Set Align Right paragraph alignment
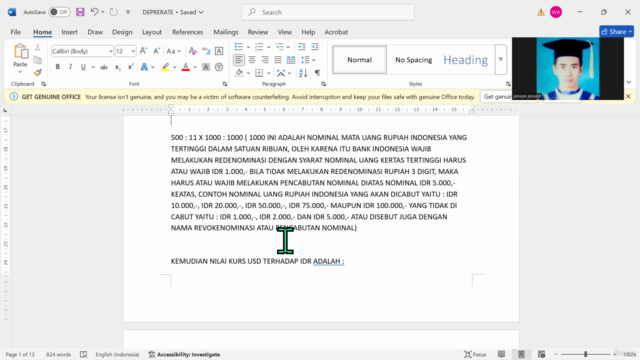Viewport: 640px width, 360px height. point(265,60)
